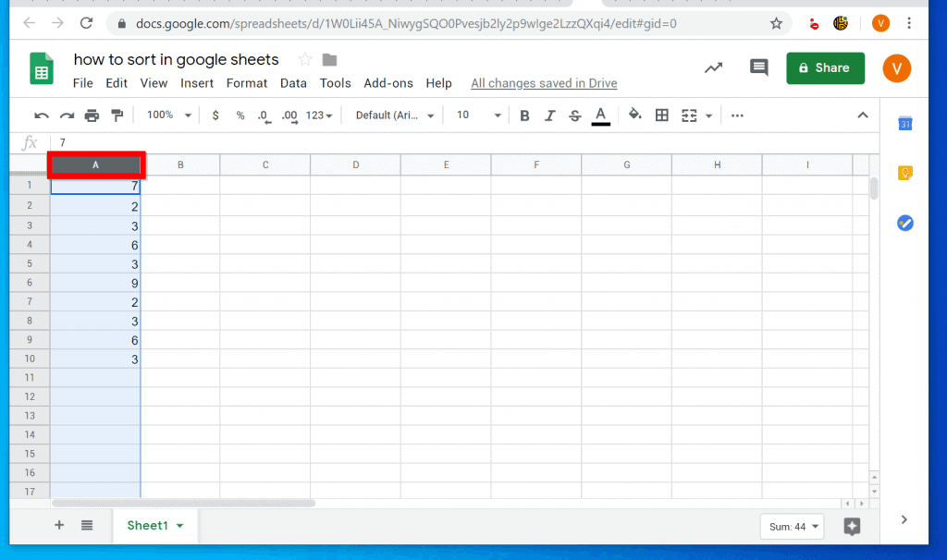Image resolution: width=947 pixels, height=560 pixels.
Task: Toggle strikethrough formatting
Action: (575, 116)
